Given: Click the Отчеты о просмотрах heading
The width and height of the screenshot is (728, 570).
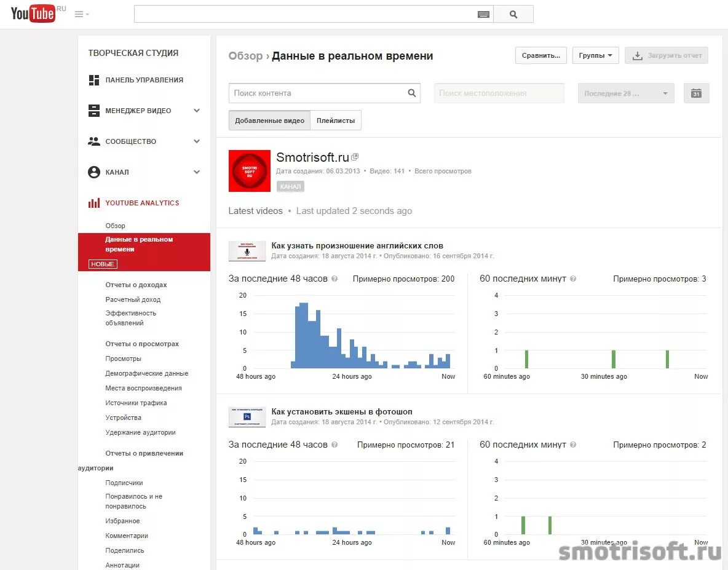Looking at the screenshot, I should (x=142, y=344).
